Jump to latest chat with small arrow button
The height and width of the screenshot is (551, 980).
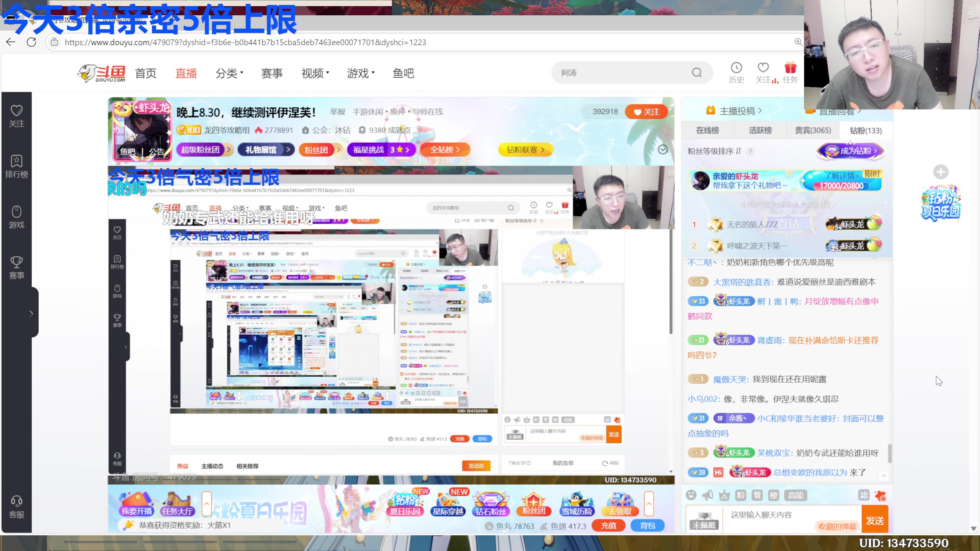(x=884, y=476)
